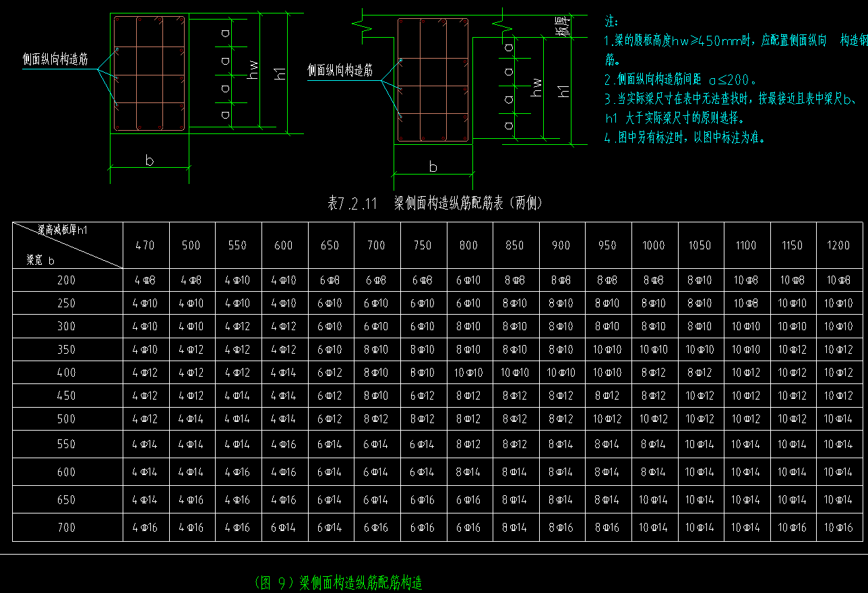Select the 梁宽 row header for width 650
The image size is (868, 593).
click(67, 500)
